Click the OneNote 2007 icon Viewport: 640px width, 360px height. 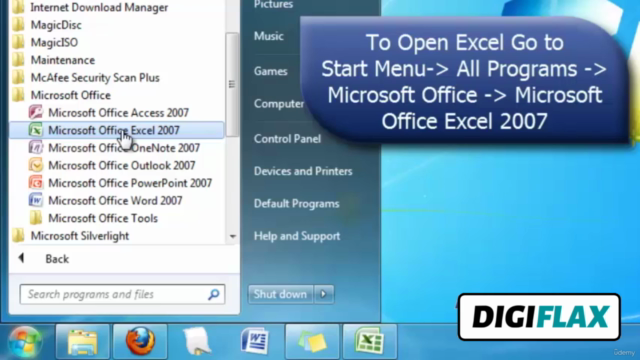tap(36, 148)
